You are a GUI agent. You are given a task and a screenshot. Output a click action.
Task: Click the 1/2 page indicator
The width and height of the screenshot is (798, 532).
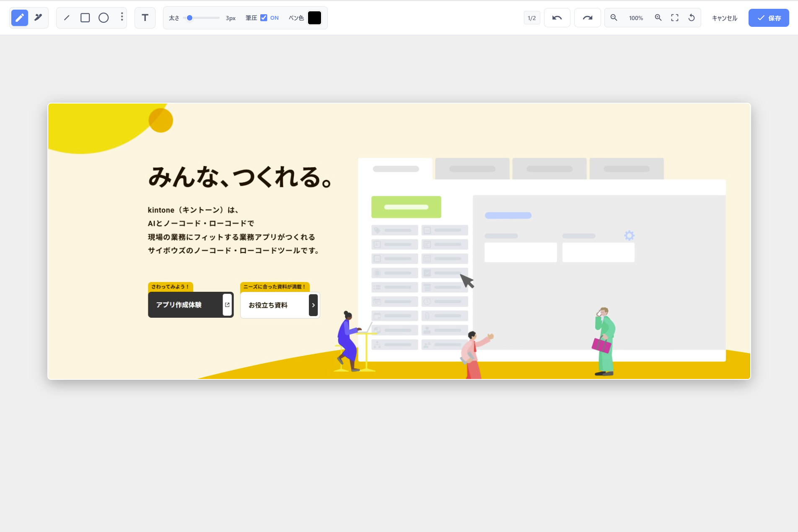click(x=531, y=18)
